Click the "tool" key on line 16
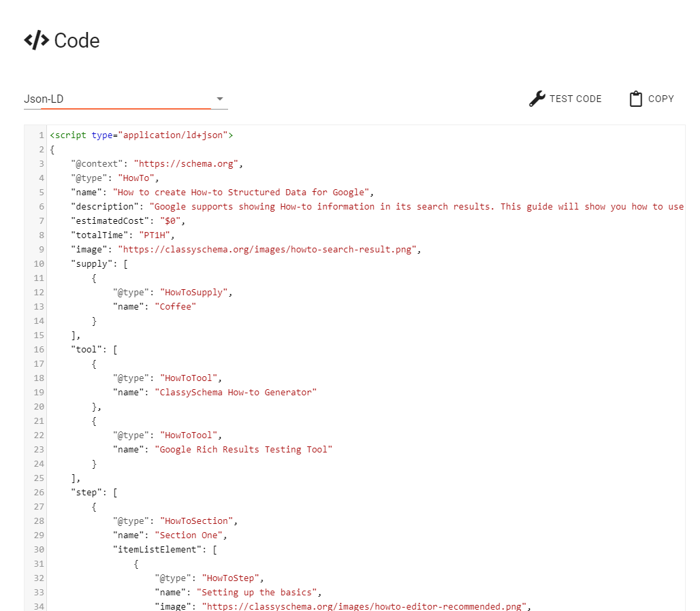The height and width of the screenshot is (611, 700). coord(86,349)
